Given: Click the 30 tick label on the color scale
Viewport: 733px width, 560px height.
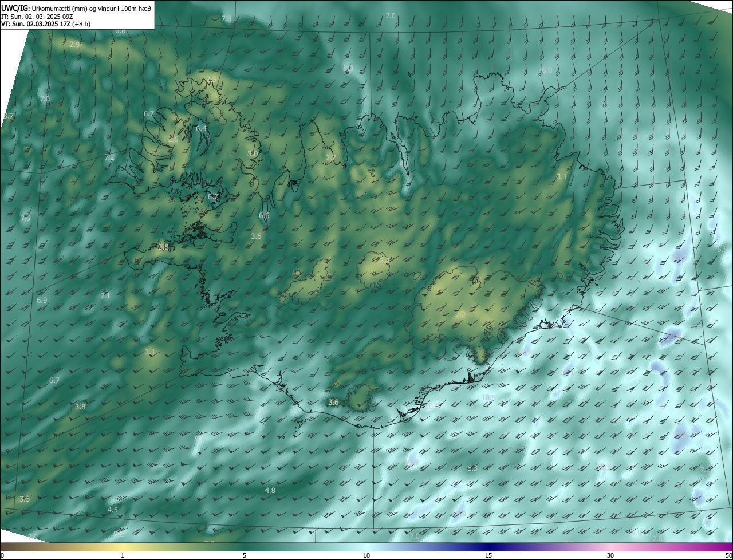Looking at the screenshot, I should coord(610,556).
